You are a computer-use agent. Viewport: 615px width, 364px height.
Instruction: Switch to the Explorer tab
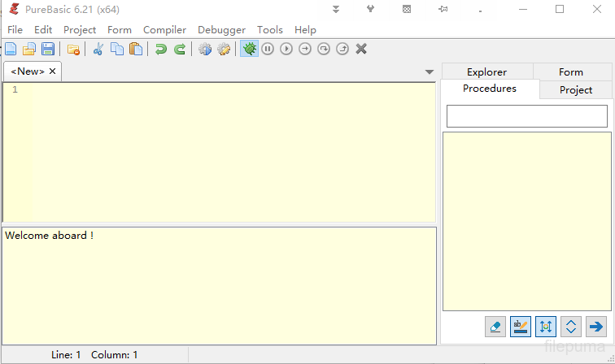click(x=486, y=72)
